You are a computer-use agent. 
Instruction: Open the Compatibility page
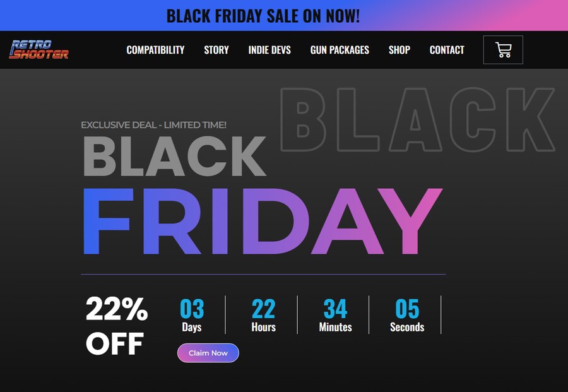(155, 50)
